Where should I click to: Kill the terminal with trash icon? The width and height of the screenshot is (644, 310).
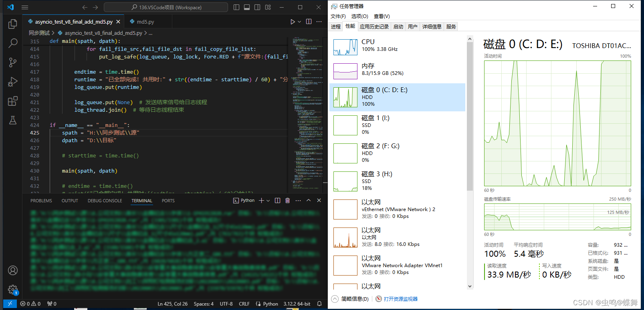pyautogui.click(x=287, y=200)
